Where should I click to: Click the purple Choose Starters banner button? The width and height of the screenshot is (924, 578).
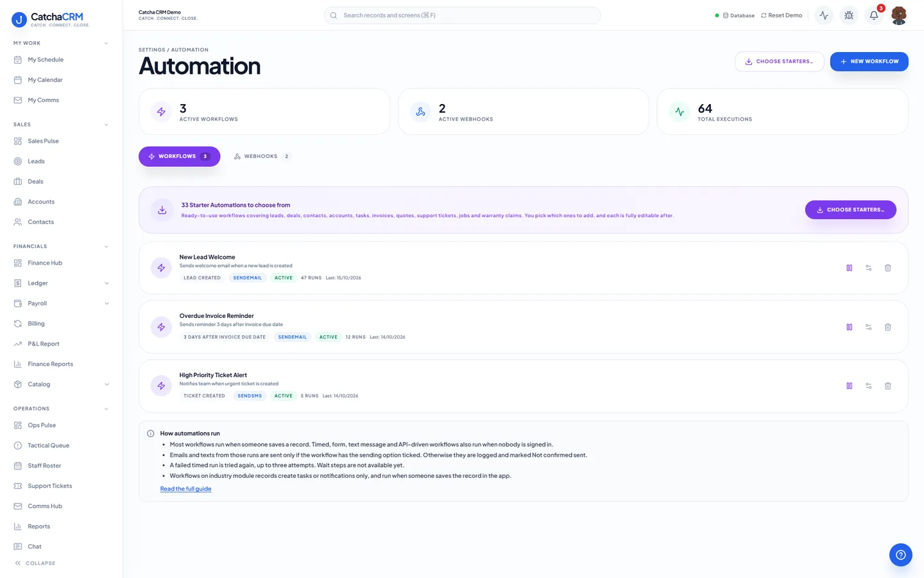tap(850, 210)
